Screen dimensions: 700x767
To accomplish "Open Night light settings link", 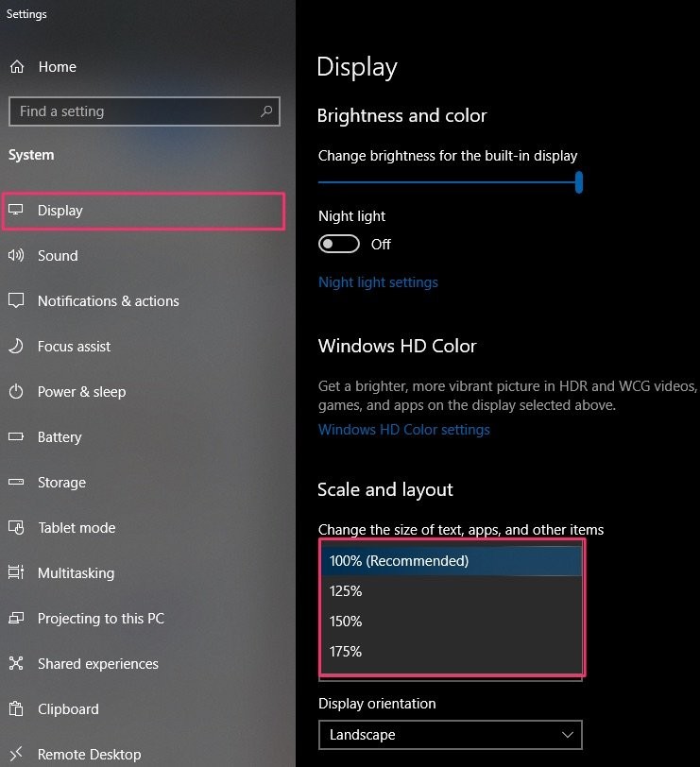I will 378,281.
